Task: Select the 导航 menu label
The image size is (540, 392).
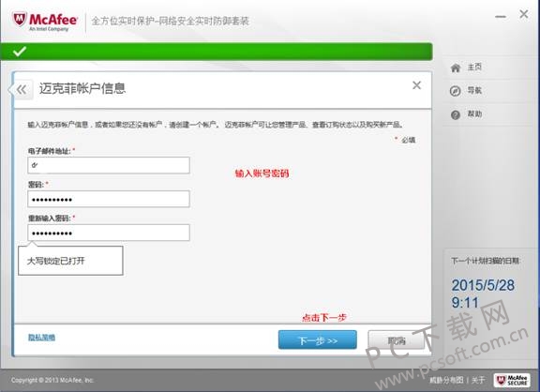Action: (x=474, y=91)
